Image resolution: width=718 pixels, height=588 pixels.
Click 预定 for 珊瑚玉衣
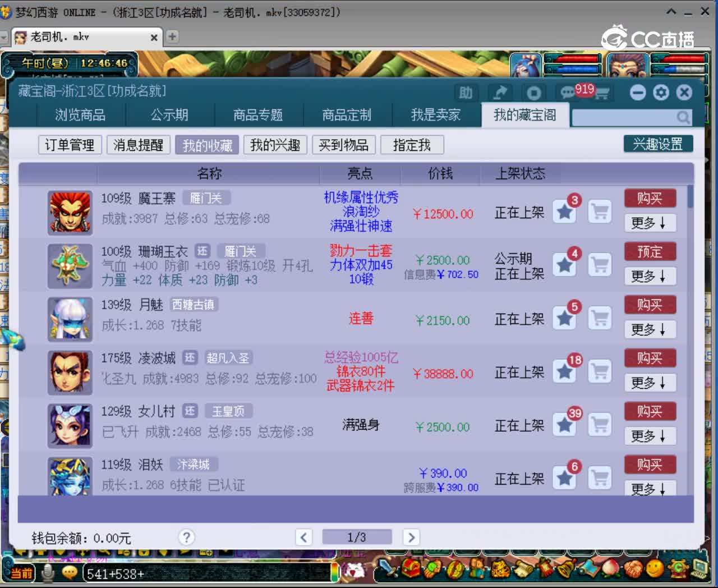[x=650, y=251]
